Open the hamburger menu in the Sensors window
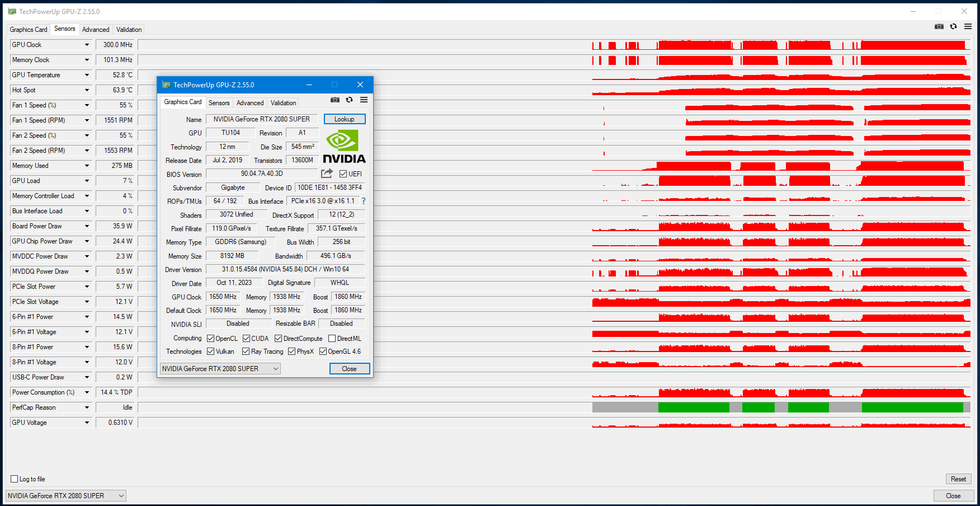Image resolution: width=980 pixels, height=506 pixels. click(968, 26)
